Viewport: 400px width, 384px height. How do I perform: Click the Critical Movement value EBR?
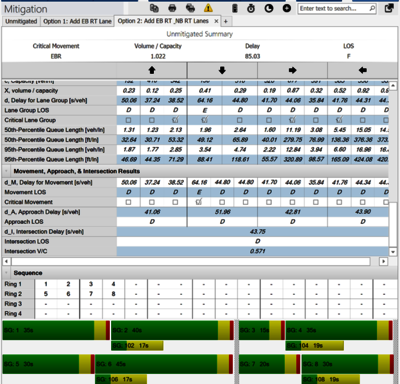(56, 56)
